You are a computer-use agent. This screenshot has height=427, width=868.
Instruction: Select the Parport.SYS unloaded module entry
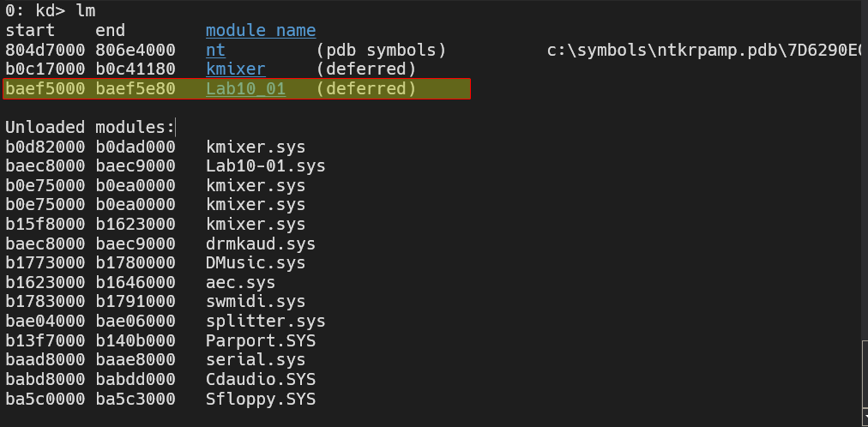[x=261, y=340]
